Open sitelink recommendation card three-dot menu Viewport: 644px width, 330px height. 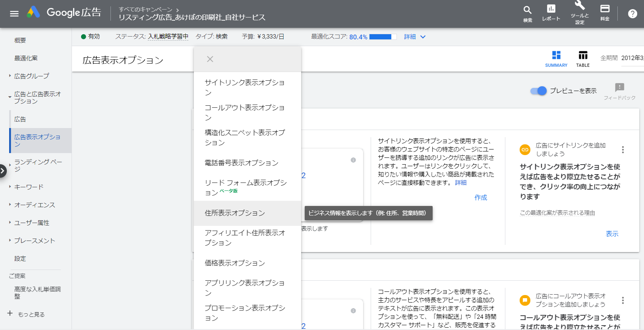[623, 150]
